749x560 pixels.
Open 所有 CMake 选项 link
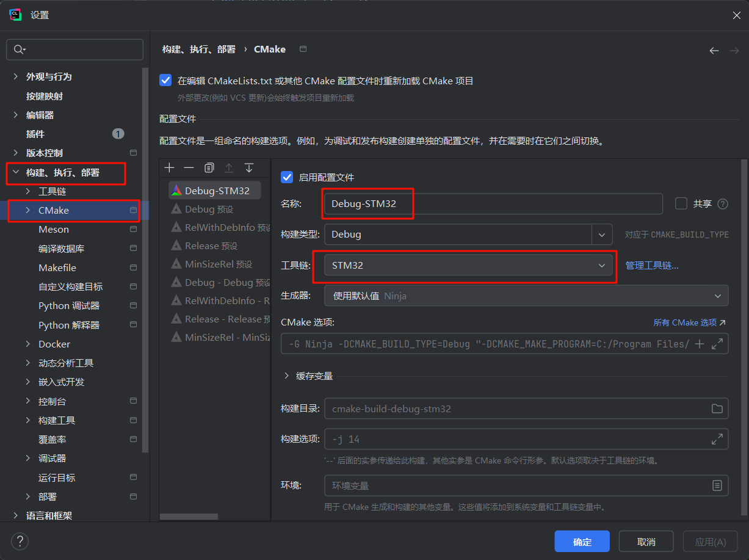[x=690, y=322]
